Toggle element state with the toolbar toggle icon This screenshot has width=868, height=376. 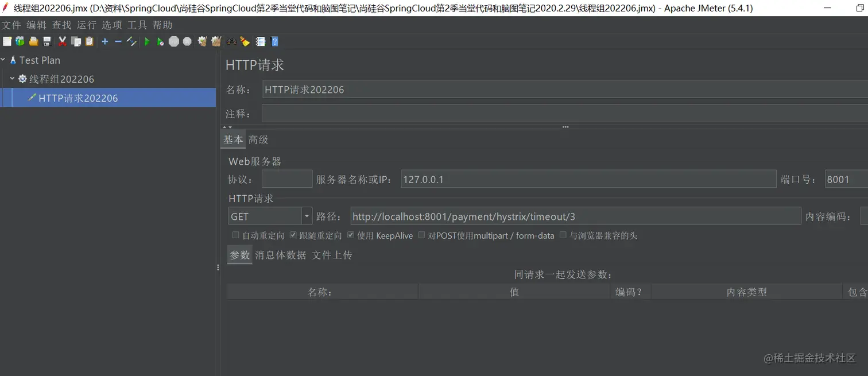131,41
